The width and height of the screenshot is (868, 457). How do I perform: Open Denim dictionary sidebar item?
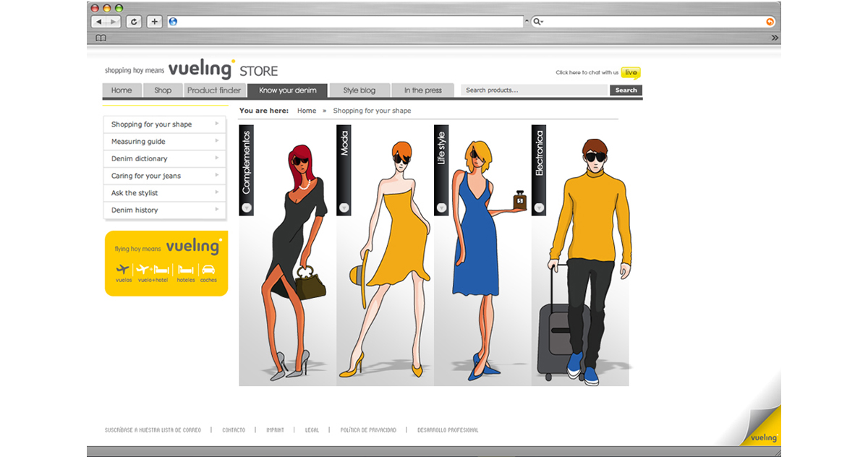165,158
